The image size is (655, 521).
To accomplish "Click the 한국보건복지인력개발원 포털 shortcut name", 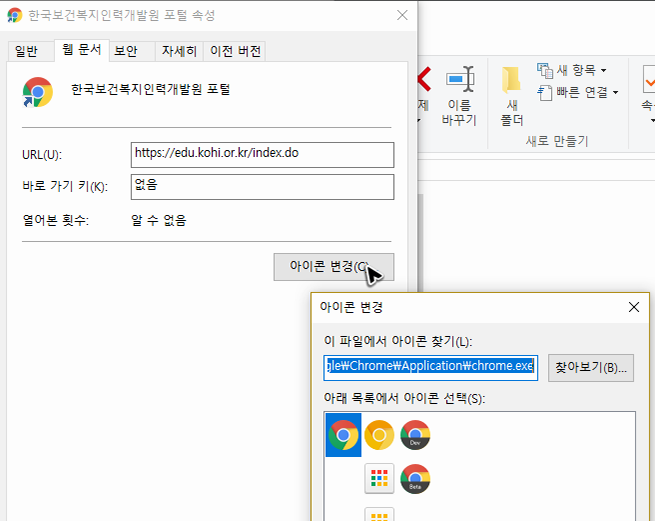I will (x=151, y=89).
